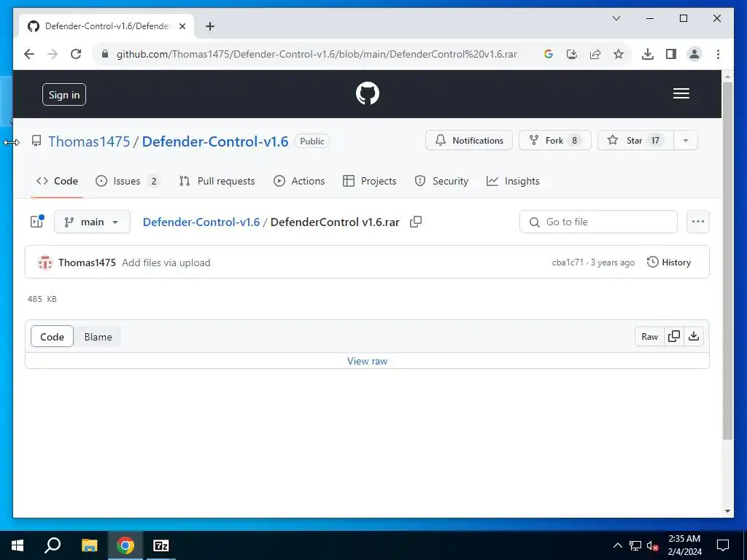Screen dimensions: 747x560
Task: Click site info lock icon
Action: click(x=105, y=54)
